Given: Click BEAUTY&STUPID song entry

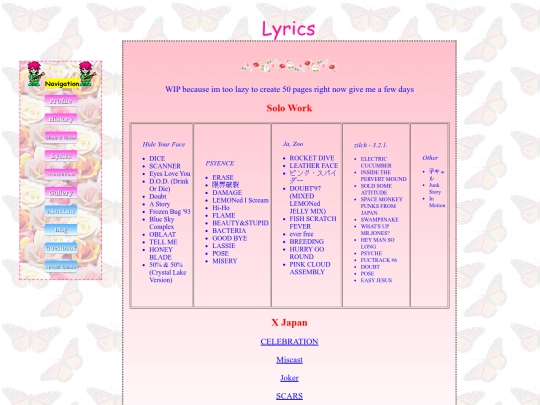Looking at the screenshot, I should click(x=240, y=223).
